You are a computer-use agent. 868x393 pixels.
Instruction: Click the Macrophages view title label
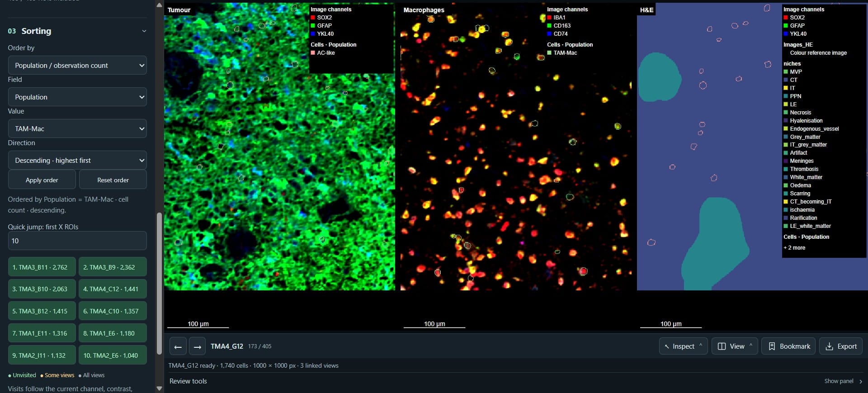[x=424, y=10]
